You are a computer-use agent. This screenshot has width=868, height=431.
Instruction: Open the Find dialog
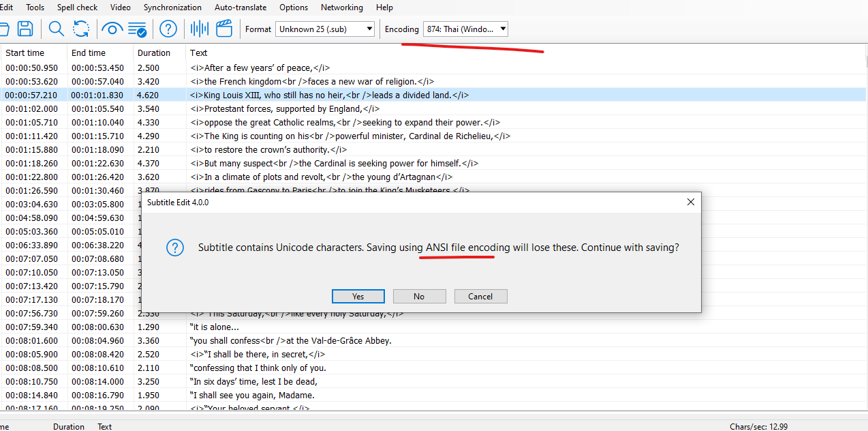[x=56, y=29]
